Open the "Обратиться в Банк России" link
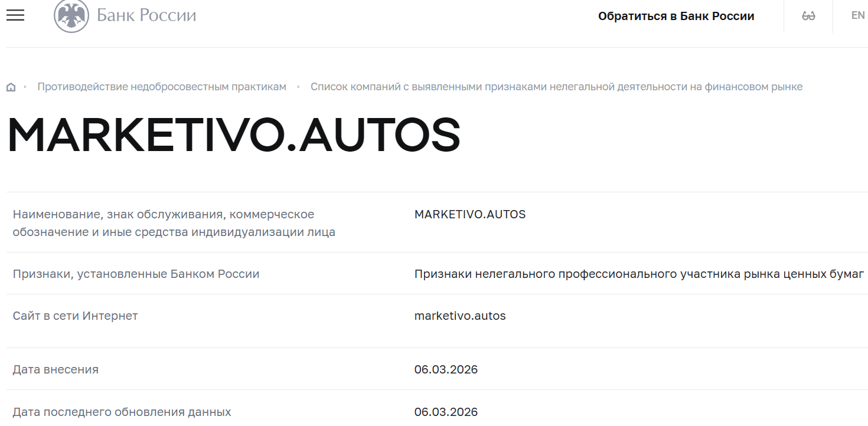 pyautogui.click(x=677, y=16)
